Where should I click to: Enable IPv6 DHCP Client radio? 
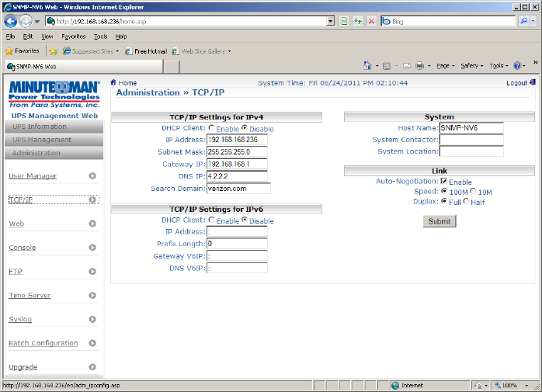pos(211,220)
